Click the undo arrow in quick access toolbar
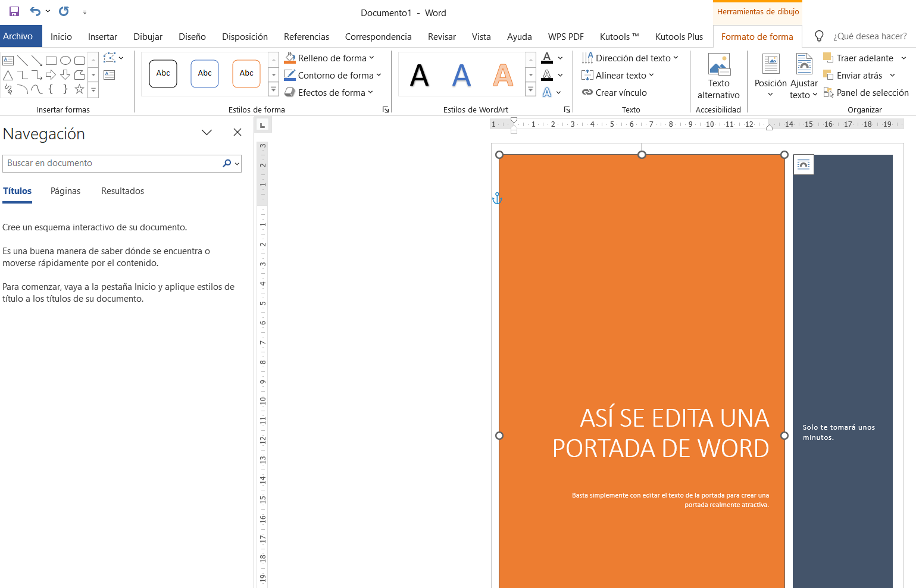916x588 pixels. 35,11
